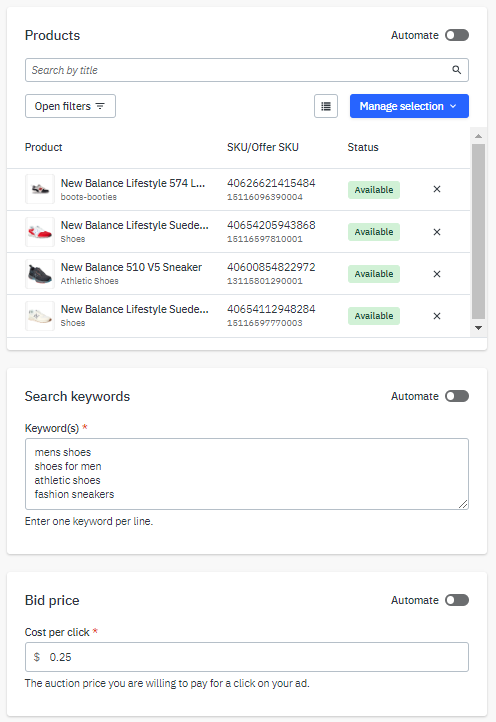Remove first New Balance Lifestyle Suede row

(437, 232)
